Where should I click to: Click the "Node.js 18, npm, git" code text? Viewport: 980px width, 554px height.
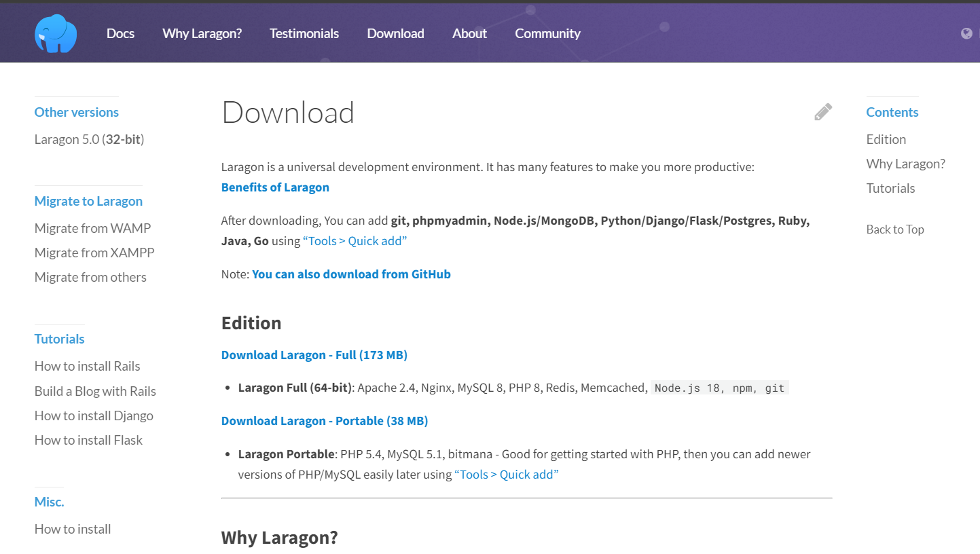point(720,388)
